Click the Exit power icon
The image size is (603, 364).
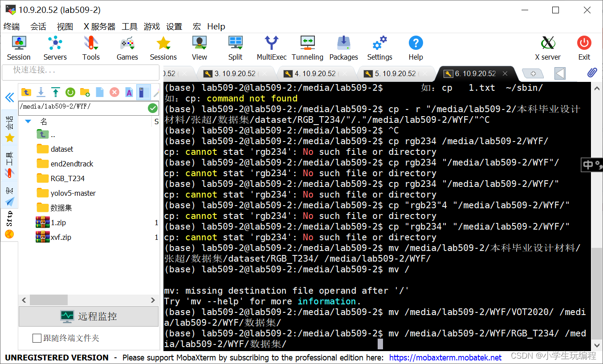(584, 48)
